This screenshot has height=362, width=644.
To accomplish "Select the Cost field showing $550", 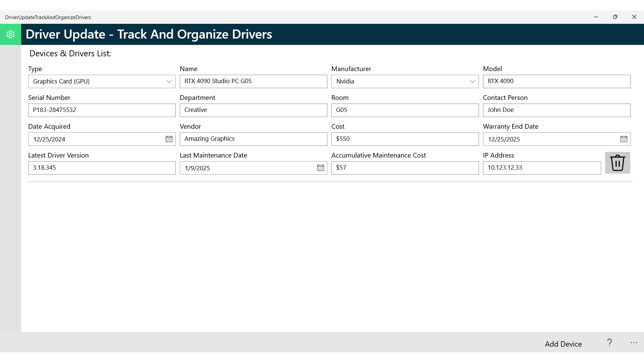I will click(x=405, y=139).
